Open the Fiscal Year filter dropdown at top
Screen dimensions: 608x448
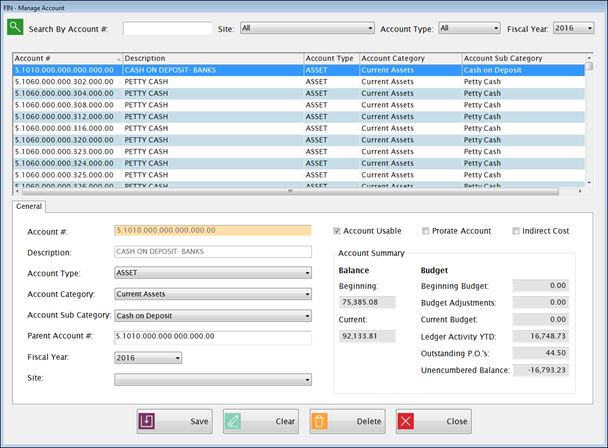(573, 28)
